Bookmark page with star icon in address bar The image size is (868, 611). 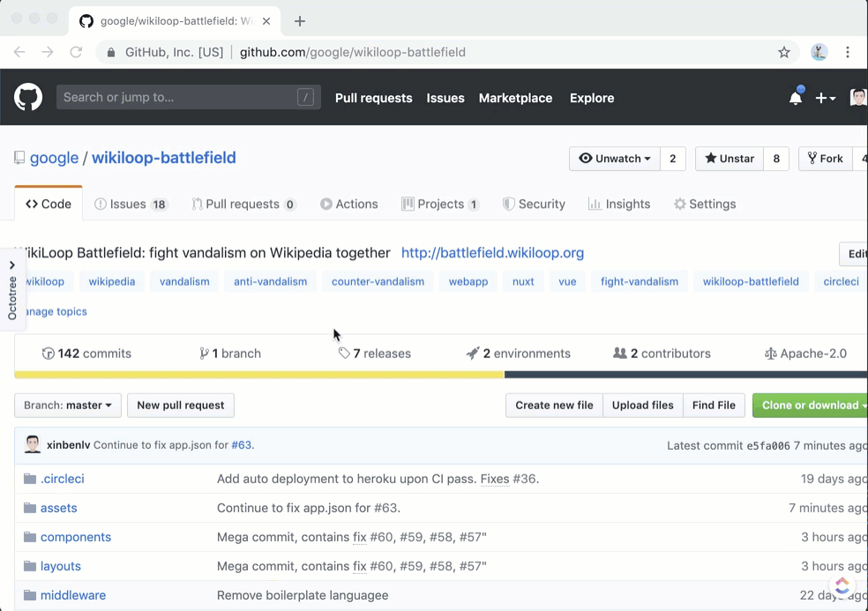[784, 52]
